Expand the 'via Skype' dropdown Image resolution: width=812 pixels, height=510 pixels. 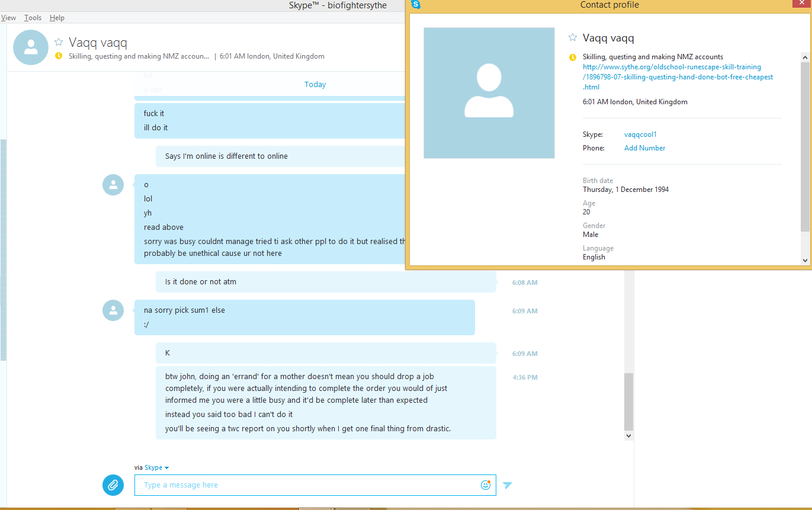[157, 468]
